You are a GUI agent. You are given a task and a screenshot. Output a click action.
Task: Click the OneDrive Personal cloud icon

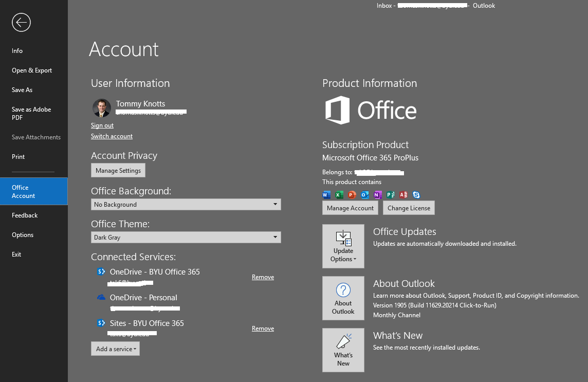101,297
